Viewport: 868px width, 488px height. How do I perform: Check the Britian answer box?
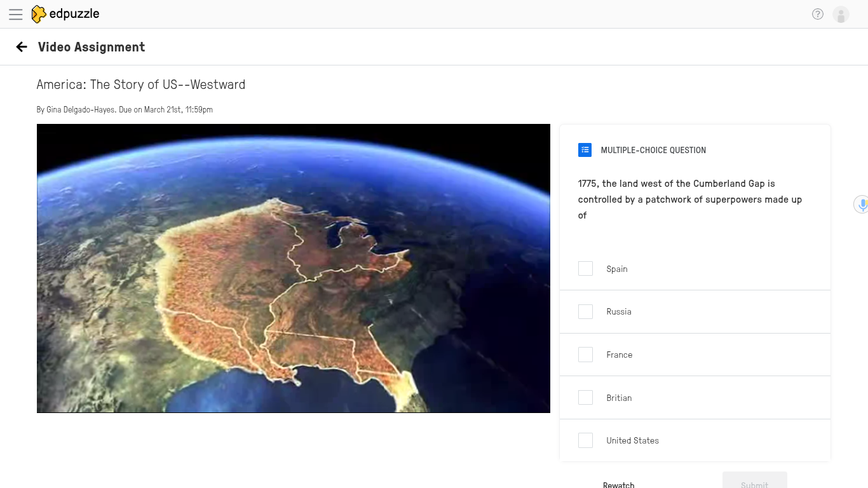[x=585, y=397]
